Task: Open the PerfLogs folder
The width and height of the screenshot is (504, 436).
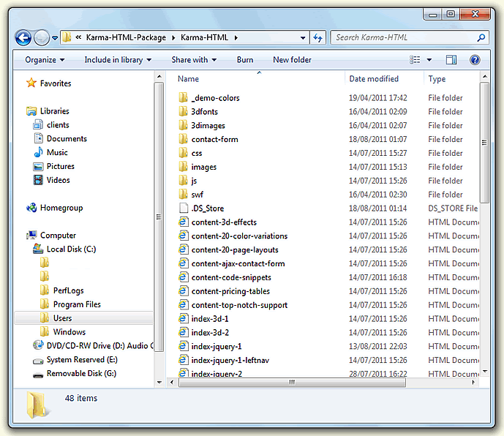Action: point(68,290)
